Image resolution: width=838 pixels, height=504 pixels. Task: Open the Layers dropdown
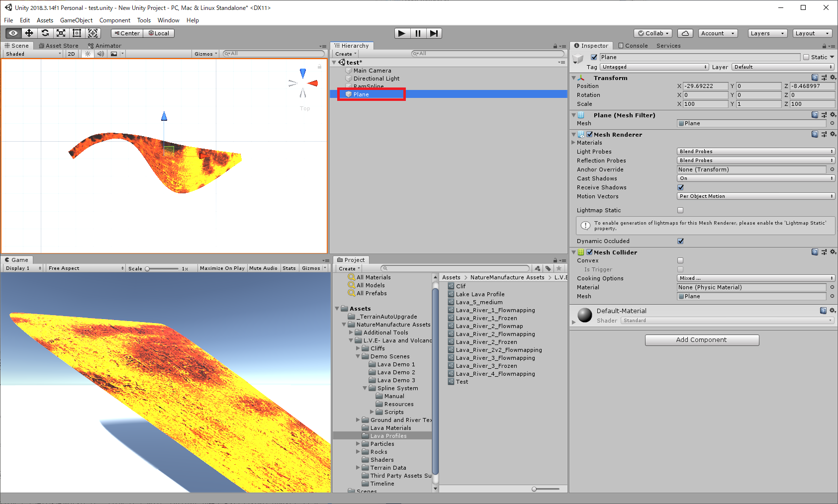[767, 33]
